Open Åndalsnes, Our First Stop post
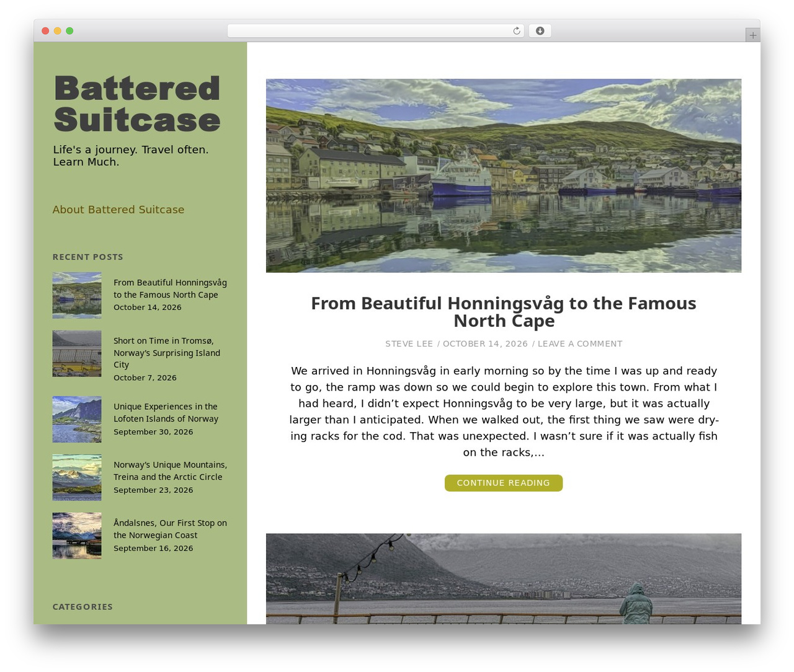Image resolution: width=794 pixels, height=672 pixels. click(170, 529)
